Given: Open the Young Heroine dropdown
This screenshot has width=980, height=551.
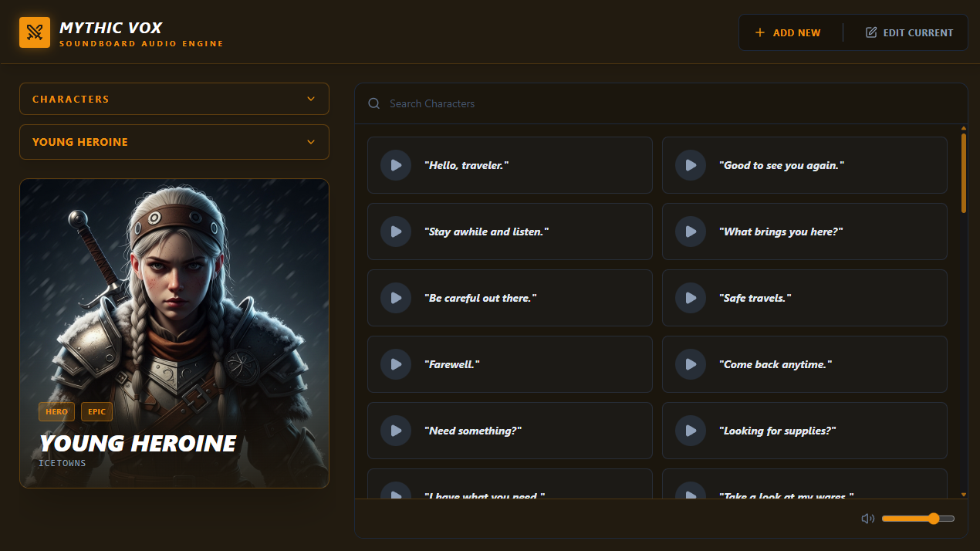Looking at the screenshot, I should coord(174,142).
